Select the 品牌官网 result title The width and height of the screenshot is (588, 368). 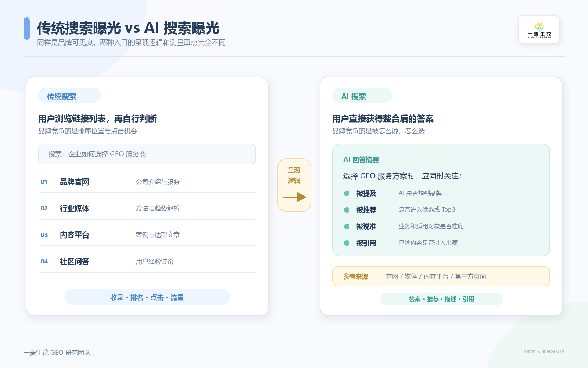point(75,182)
